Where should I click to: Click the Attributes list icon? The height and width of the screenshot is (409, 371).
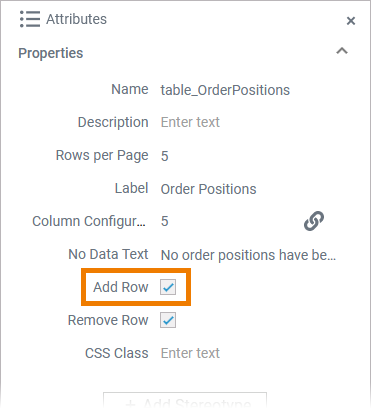point(30,19)
